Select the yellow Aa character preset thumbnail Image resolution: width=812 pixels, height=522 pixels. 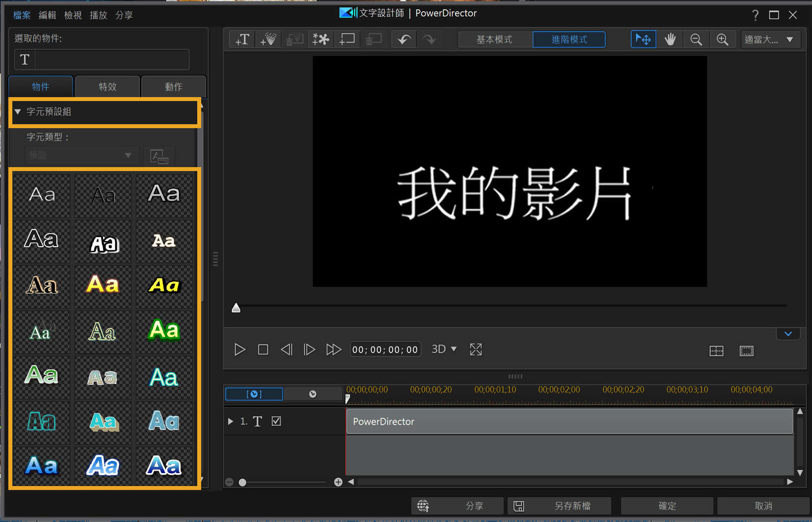click(103, 286)
